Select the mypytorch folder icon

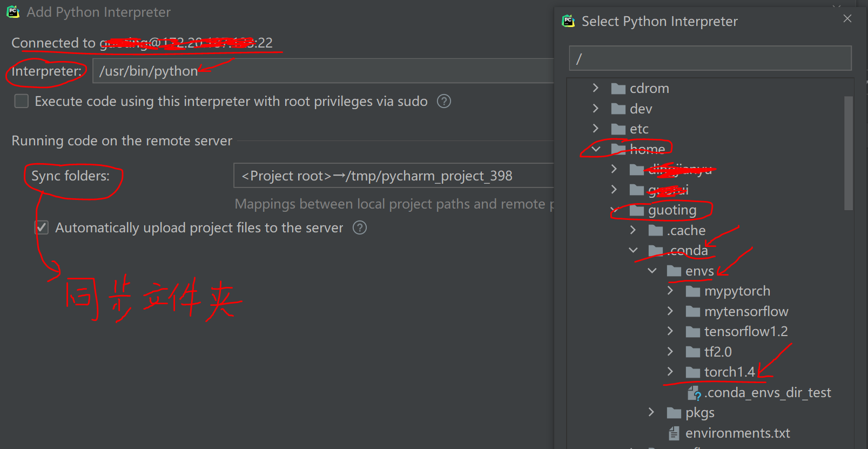pos(693,291)
